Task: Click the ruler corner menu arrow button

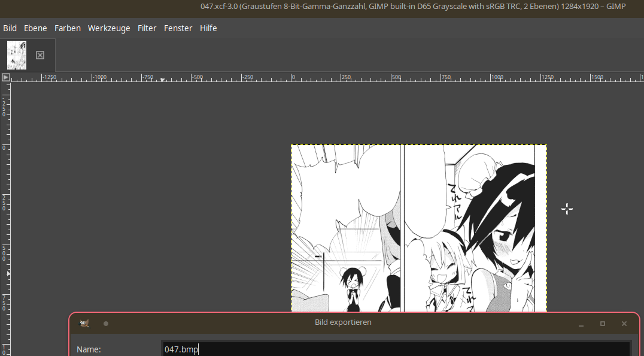Action: [6, 77]
